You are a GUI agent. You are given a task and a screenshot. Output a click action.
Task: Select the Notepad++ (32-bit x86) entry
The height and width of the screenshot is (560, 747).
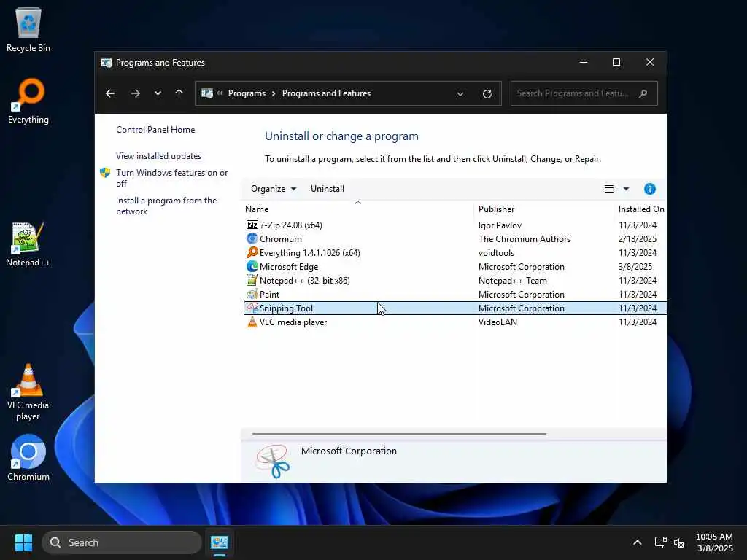[x=304, y=280]
